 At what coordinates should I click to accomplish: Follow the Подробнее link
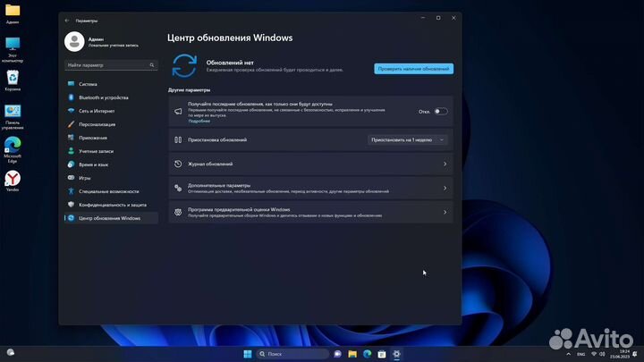199,121
